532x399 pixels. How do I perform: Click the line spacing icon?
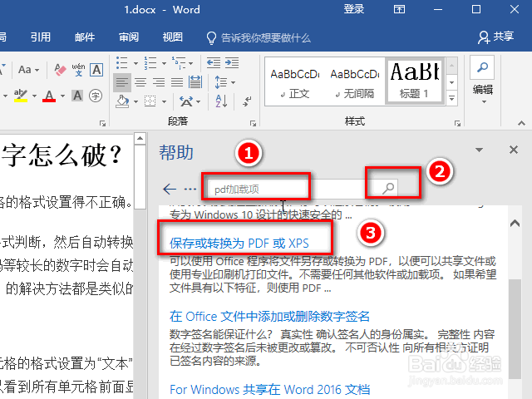pyautogui.click(x=221, y=82)
